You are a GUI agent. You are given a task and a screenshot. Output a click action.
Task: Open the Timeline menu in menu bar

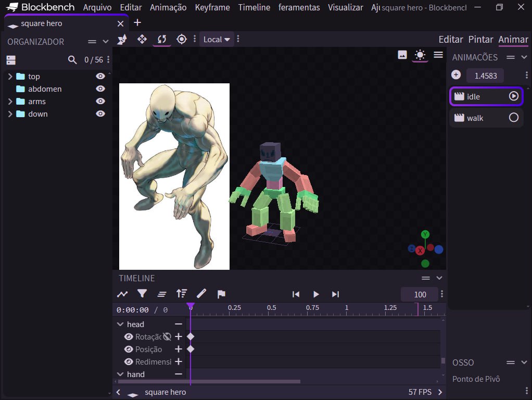[254, 7]
